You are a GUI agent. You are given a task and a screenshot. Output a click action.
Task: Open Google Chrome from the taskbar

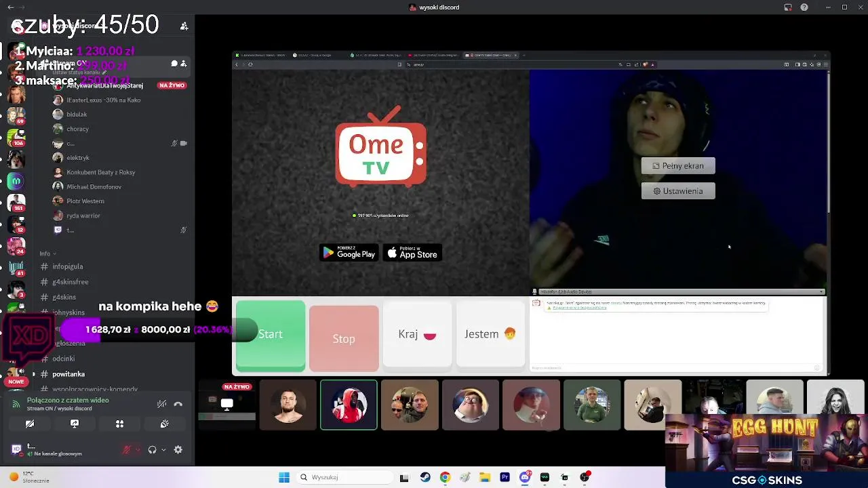click(x=445, y=477)
